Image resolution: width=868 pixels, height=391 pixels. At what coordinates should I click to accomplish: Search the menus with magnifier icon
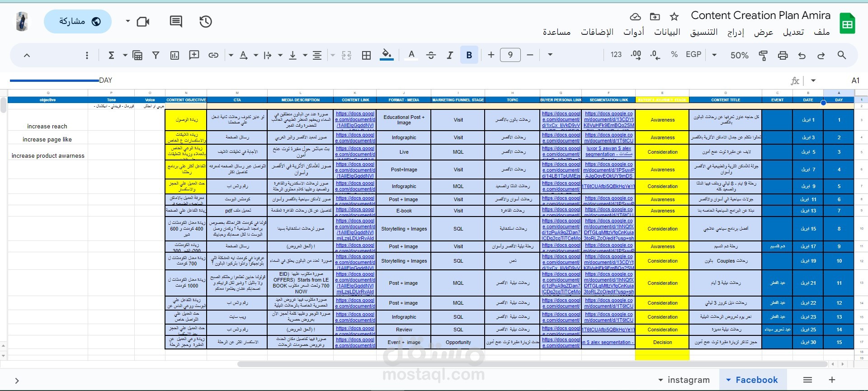tap(841, 55)
